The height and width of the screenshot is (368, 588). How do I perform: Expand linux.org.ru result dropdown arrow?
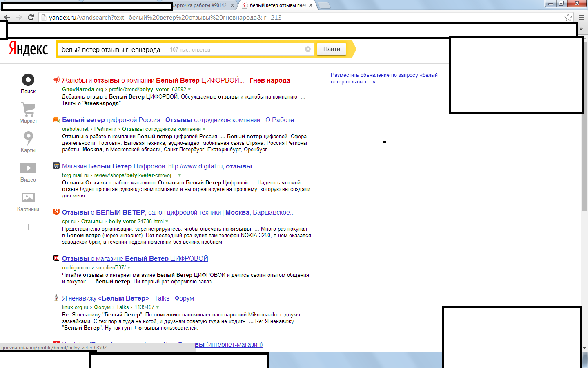coord(158,307)
